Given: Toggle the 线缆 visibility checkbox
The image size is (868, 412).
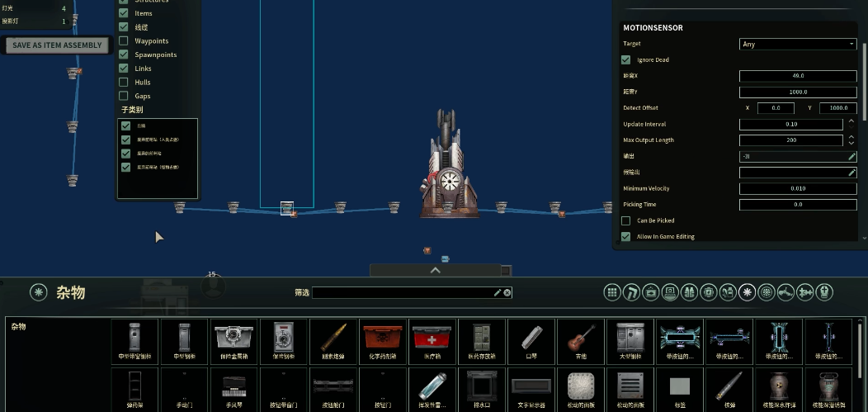Looking at the screenshot, I should coord(124,26).
